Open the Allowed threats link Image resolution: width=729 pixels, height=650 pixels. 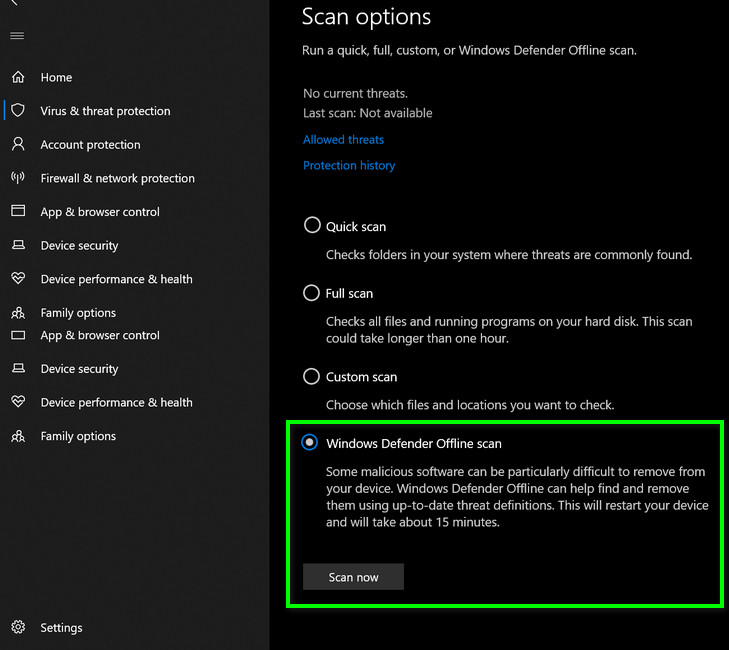click(343, 140)
